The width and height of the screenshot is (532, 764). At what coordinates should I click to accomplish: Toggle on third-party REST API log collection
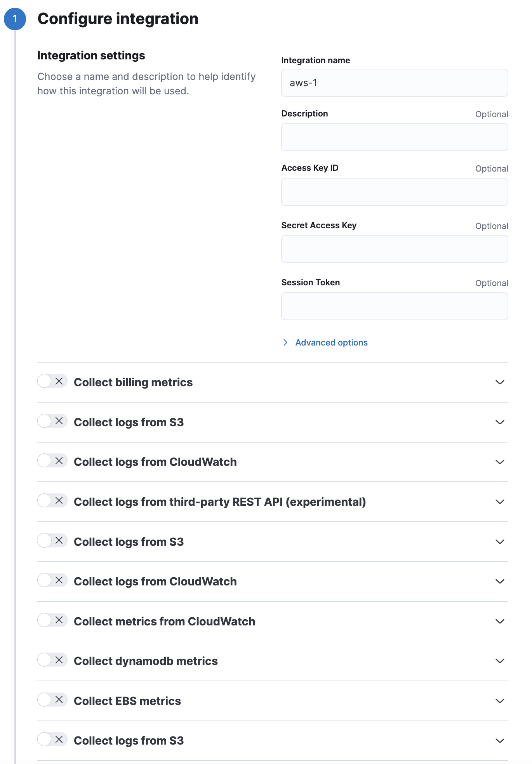(x=52, y=501)
